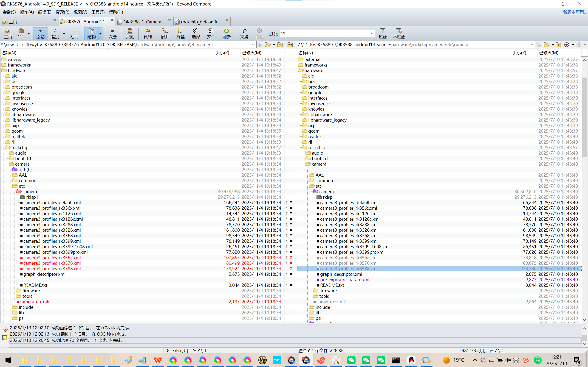Image resolution: width=588 pixels, height=367 pixels.
Task: Switch to the rockchip_defconfig tab
Action: point(199,22)
